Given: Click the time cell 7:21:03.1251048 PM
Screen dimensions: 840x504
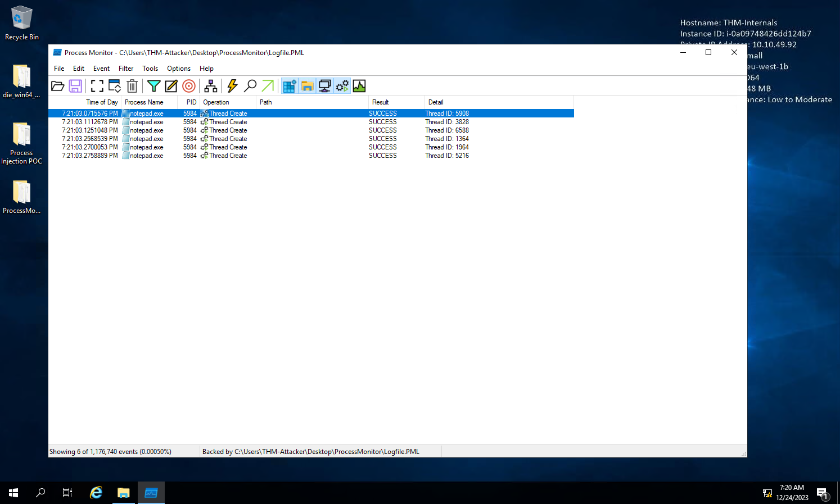Looking at the screenshot, I should 90,130.
